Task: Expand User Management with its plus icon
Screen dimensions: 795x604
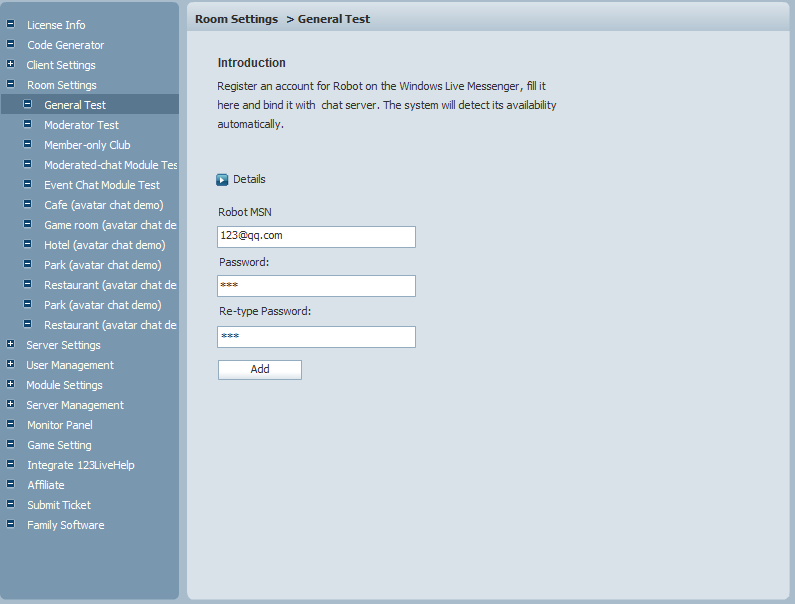Action: point(10,364)
